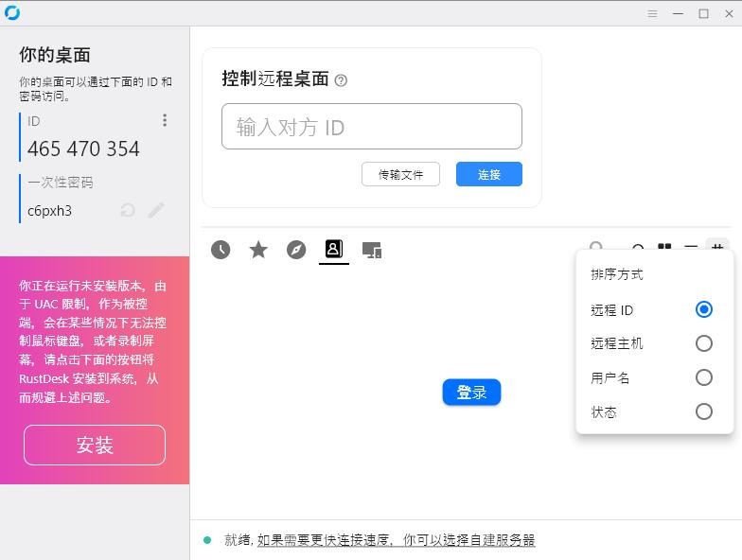This screenshot has width=742, height=560.
Task: Select the address book tab
Action: coord(333,249)
